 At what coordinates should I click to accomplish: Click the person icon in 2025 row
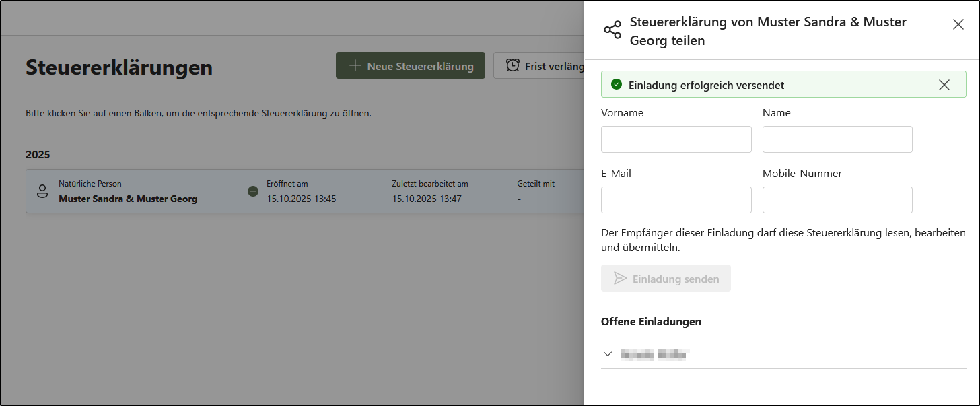coord(42,191)
